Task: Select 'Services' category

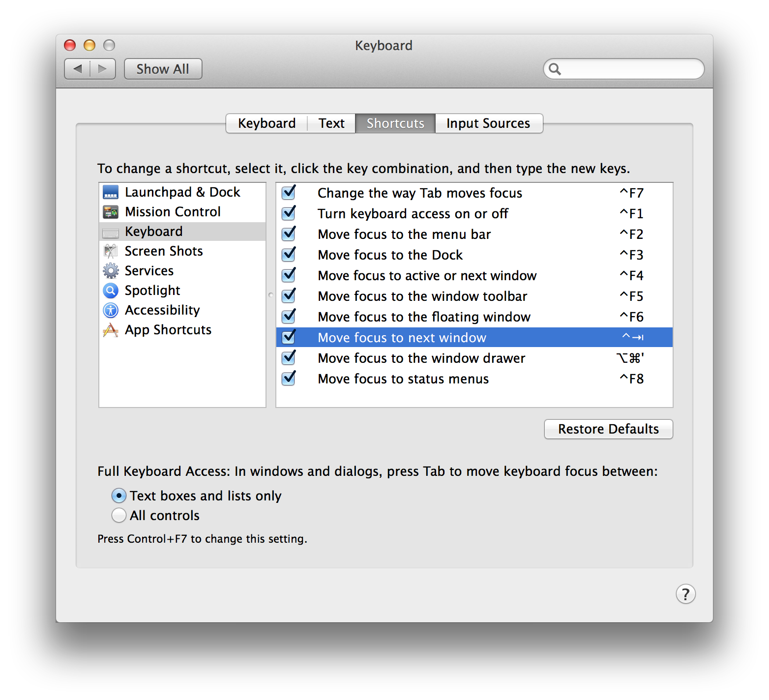Action: 182,271
